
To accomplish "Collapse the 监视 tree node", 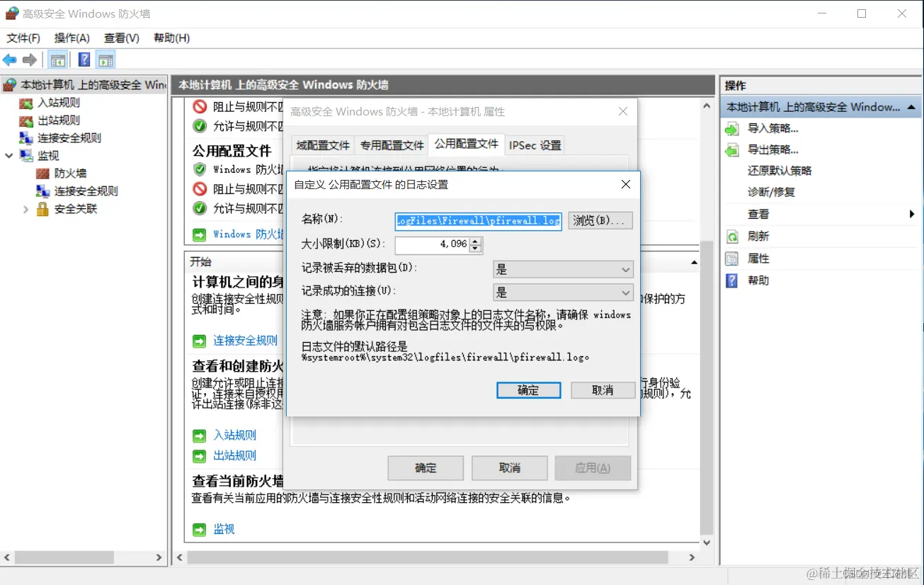I will pyautogui.click(x=9, y=156).
